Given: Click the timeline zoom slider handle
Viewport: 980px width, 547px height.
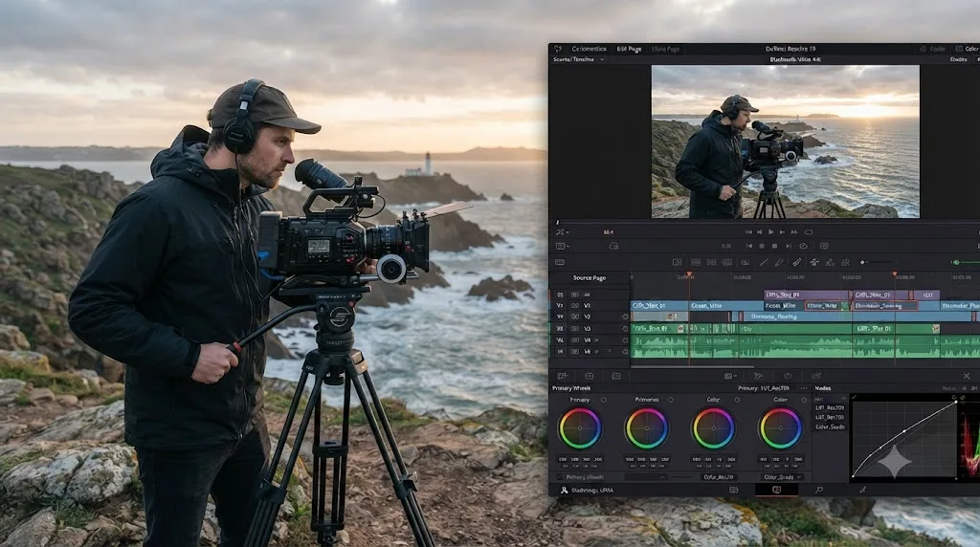Looking at the screenshot, I should 862,262.
